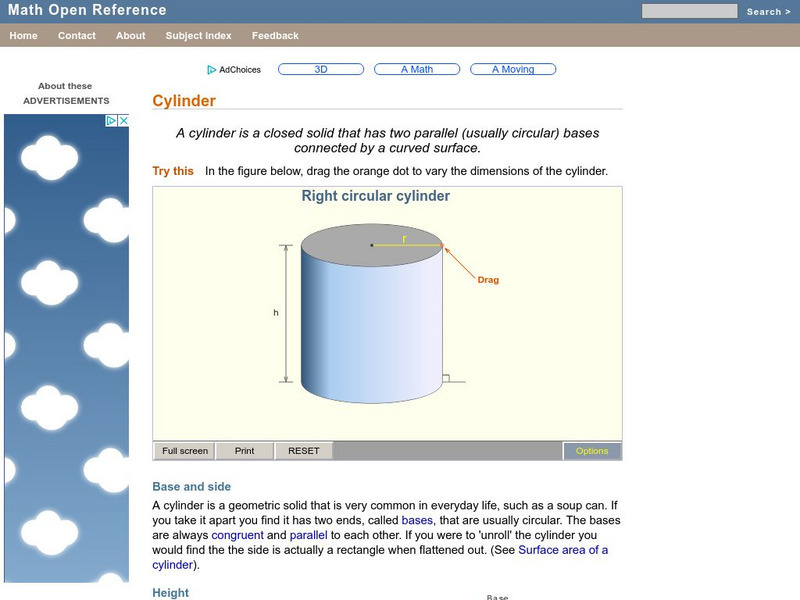Click the About these ADVERTISEMENTS text
The height and width of the screenshot is (600, 800).
pos(66,93)
